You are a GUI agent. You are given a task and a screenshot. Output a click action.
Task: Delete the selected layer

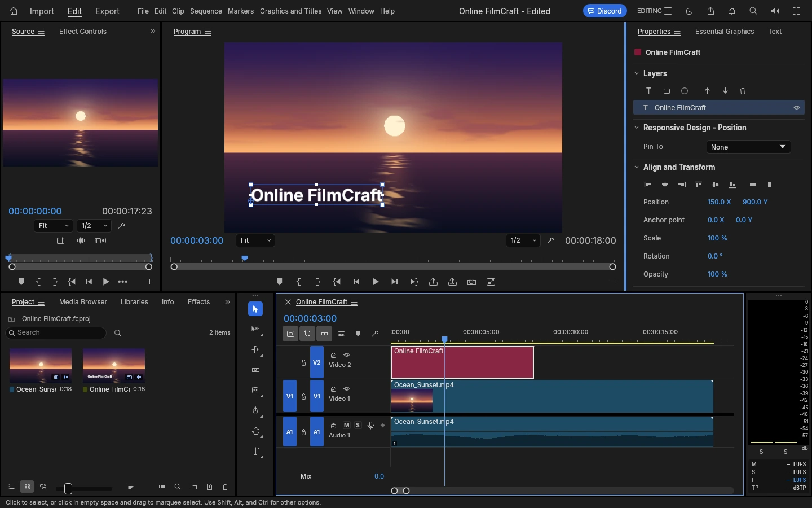click(743, 91)
